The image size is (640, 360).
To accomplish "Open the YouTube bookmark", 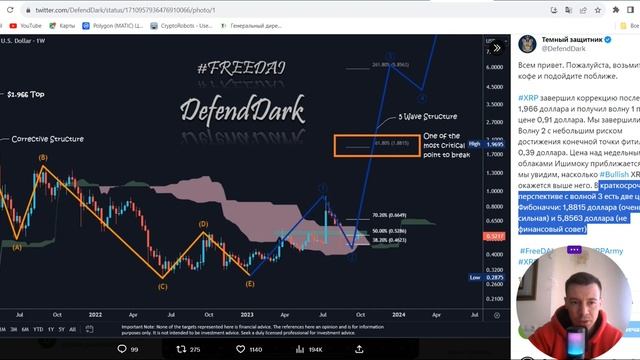I will click(26, 26).
